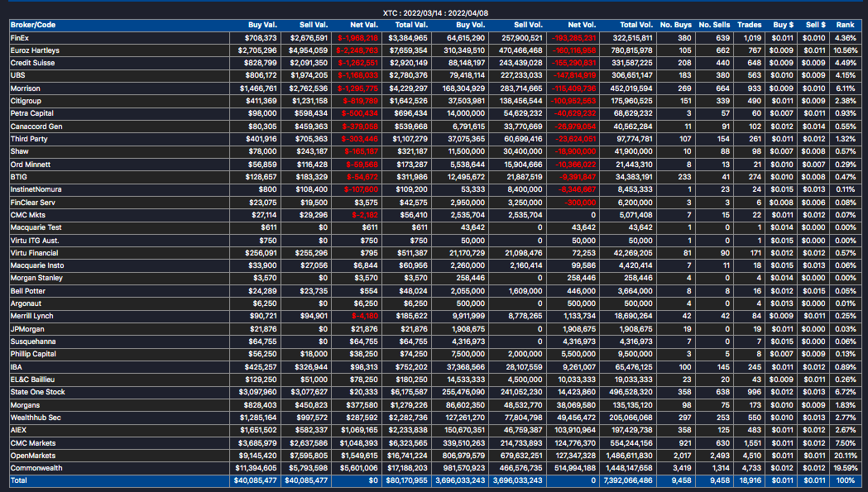868x492 pixels.
Task: Click total volume 7,392,066,486
Action: [626, 481]
